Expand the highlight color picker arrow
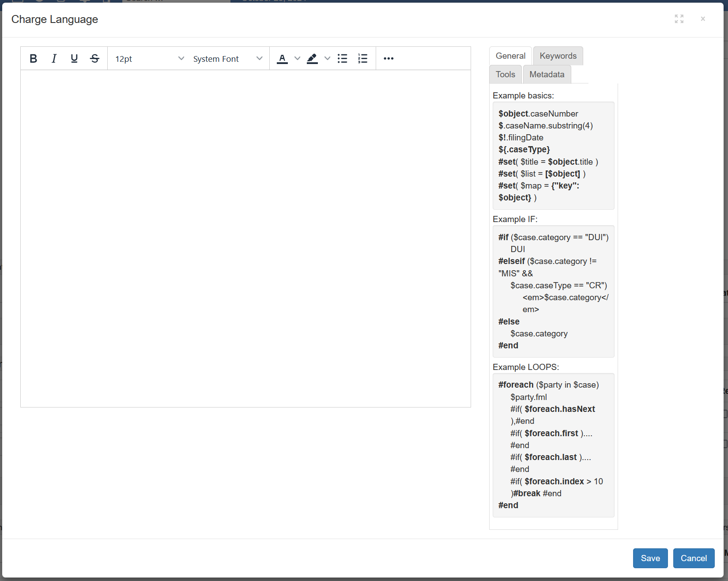The image size is (728, 581). click(x=327, y=59)
